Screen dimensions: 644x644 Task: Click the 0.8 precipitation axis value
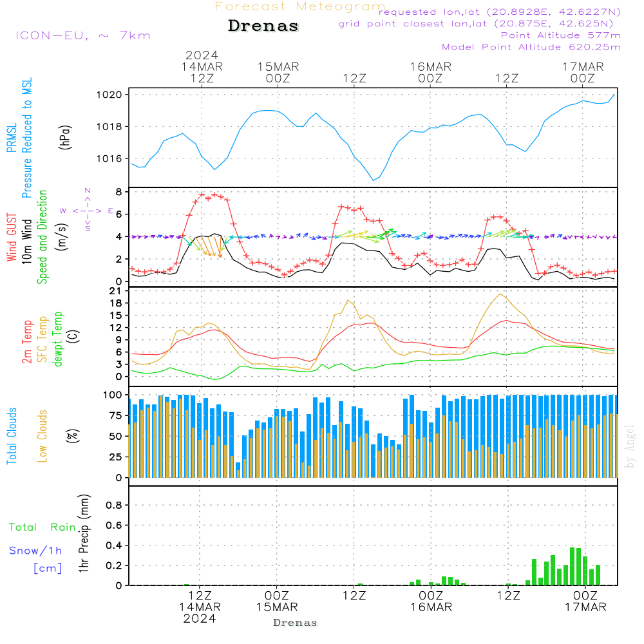[x=114, y=505]
